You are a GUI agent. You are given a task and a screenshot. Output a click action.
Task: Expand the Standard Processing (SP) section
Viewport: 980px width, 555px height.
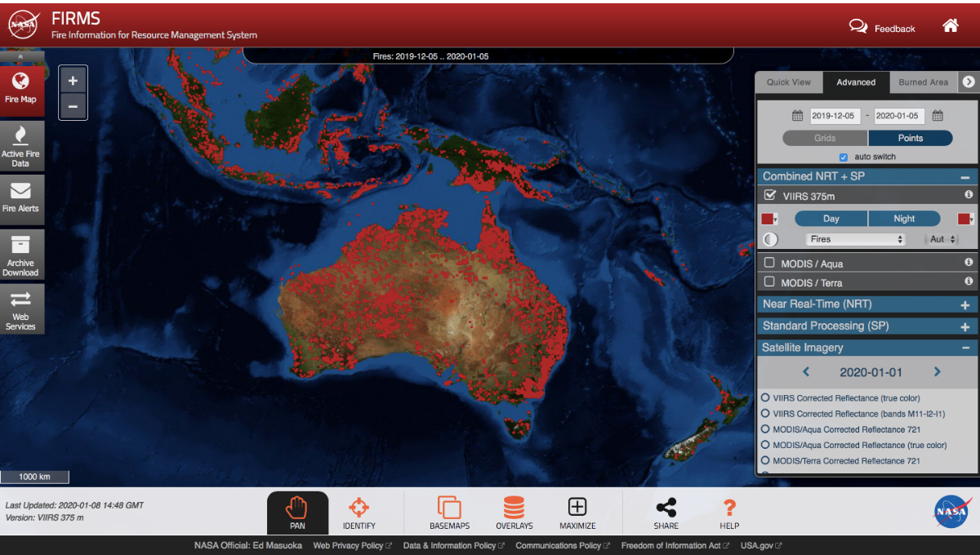964,326
